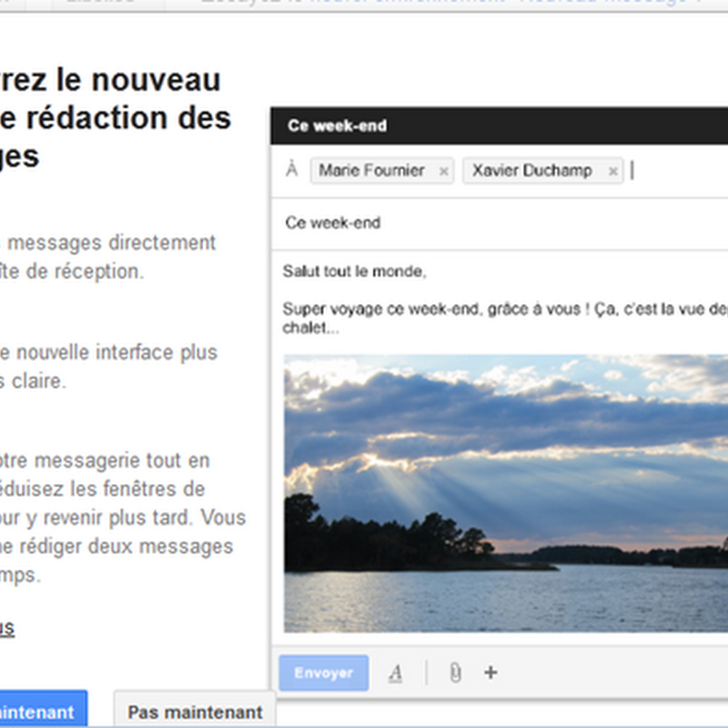This screenshot has width=728, height=728.
Task: Click the subject field Ce week-end
Action: (x=499, y=223)
